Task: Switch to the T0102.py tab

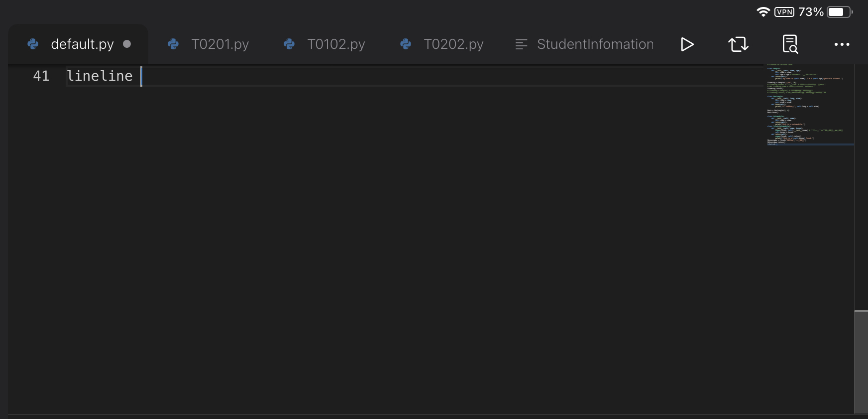Action: pos(335,44)
